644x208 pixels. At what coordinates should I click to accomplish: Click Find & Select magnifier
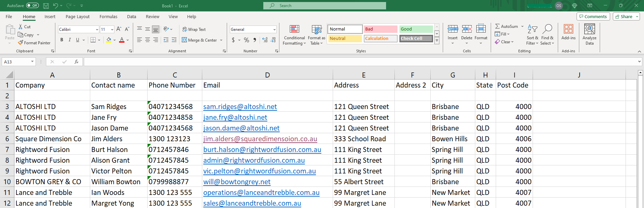547,30
